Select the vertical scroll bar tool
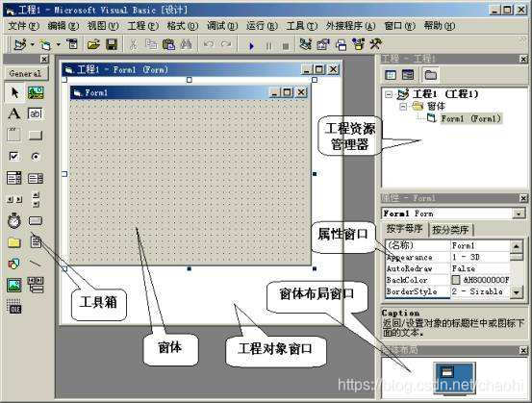The image size is (532, 403). [36, 199]
